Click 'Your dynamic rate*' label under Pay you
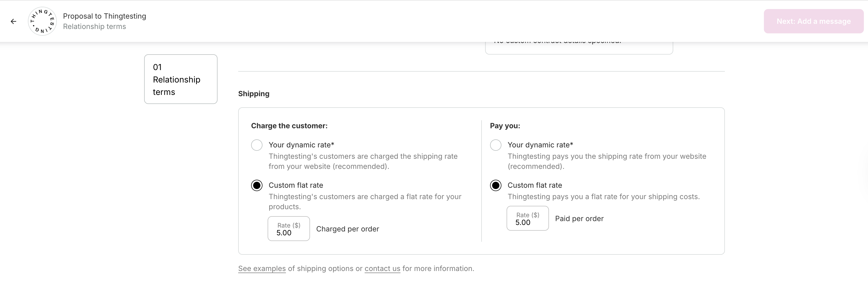Image resolution: width=868 pixels, height=286 pixels. point(540,145)
